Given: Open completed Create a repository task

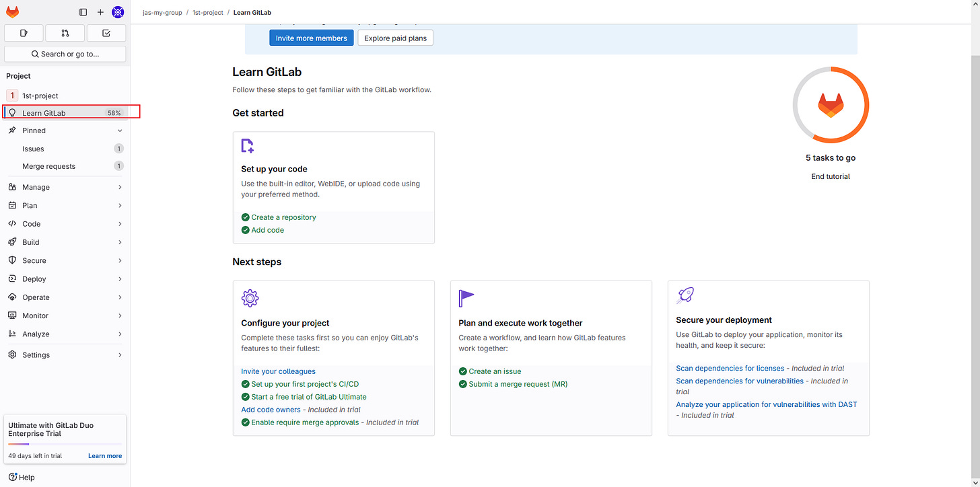Looking at the screenshot, I should 283,217.
